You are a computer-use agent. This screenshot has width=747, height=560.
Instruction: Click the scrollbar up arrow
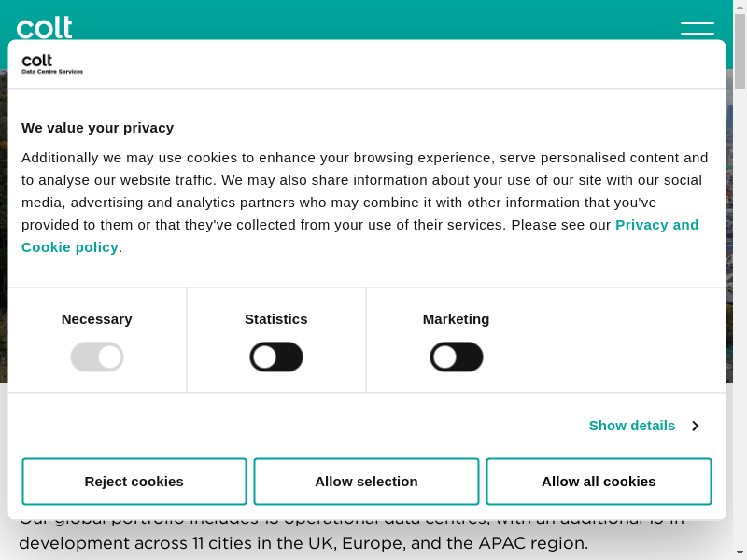pyautogui.click(x=740, y=7)
